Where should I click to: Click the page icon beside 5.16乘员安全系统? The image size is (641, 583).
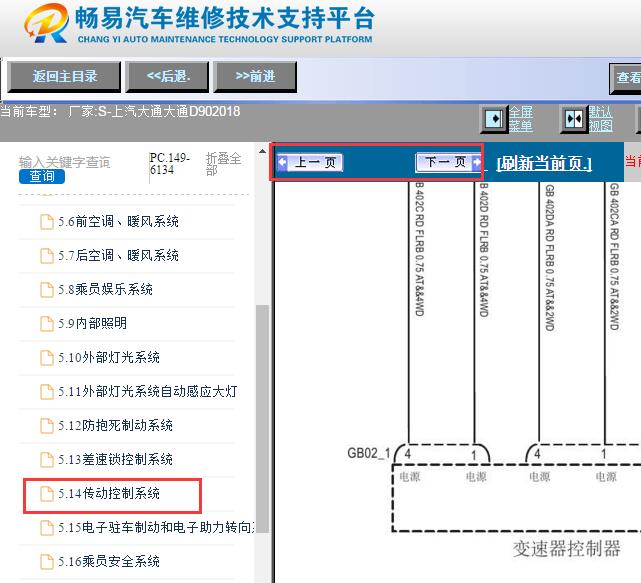point(47,561)
